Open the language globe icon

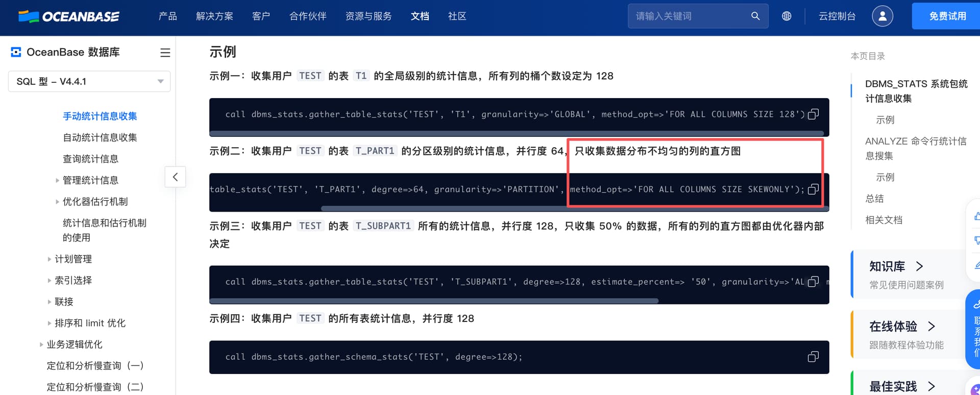coord(787,16)
